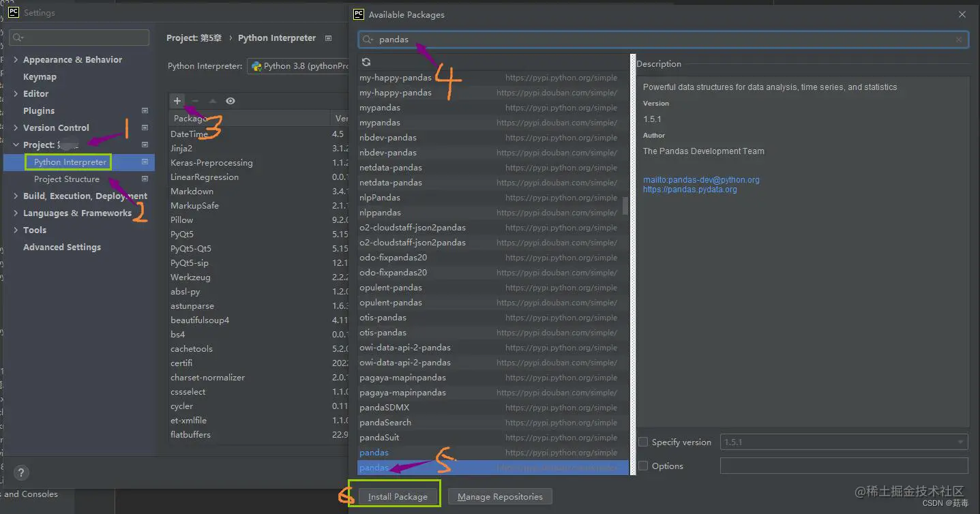Close the Available Packages dialog
This screenshot has width=980, height=514.
(x=962, y=14)
